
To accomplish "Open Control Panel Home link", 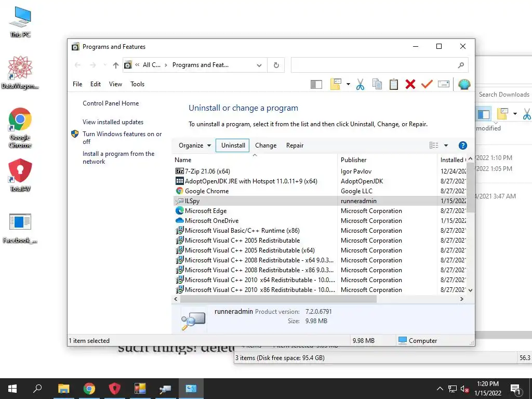I will coord(111,103).
